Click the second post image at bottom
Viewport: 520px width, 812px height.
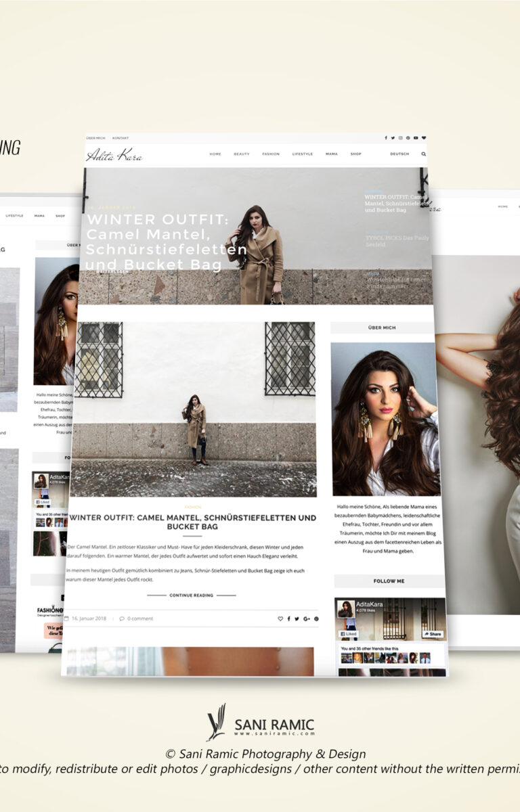(x=190, y=661)
